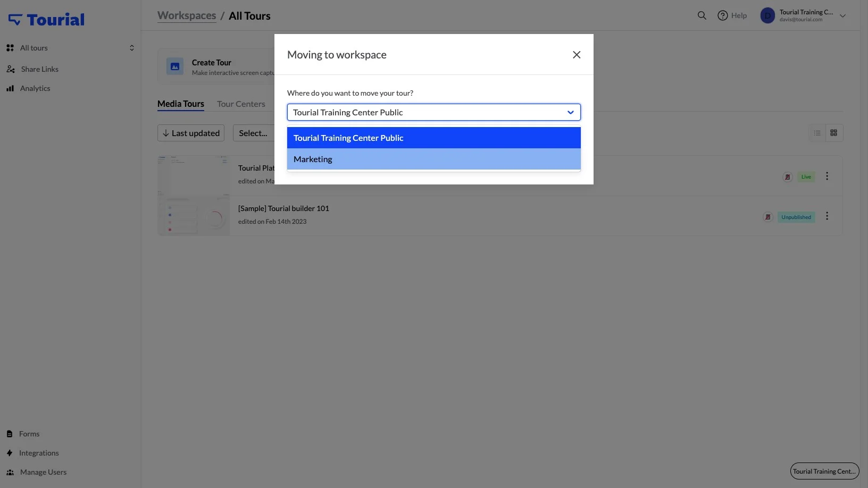The height and width of the screenshot is (488, 868).
Task: Choose Tourial Training Center Public option
Action: [433, 138]
